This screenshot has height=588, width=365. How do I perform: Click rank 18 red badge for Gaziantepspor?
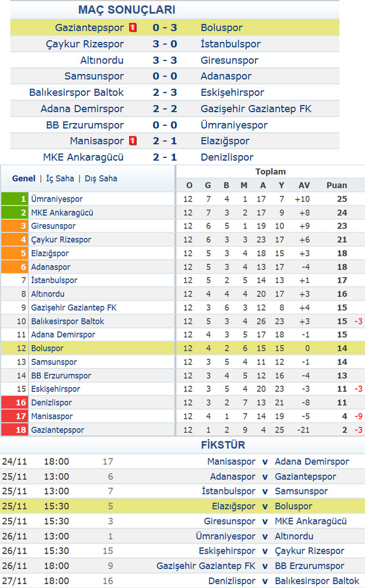click(14, 430)
